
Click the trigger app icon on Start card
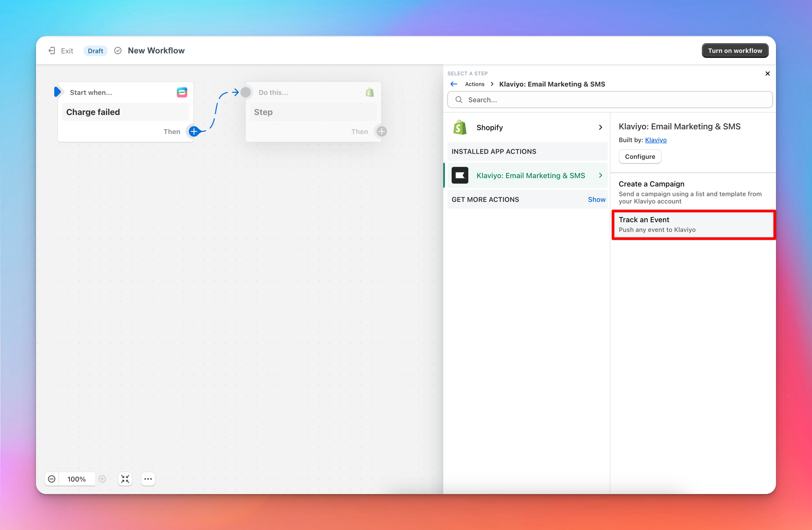pyautogui.click(x=182, y=92)
